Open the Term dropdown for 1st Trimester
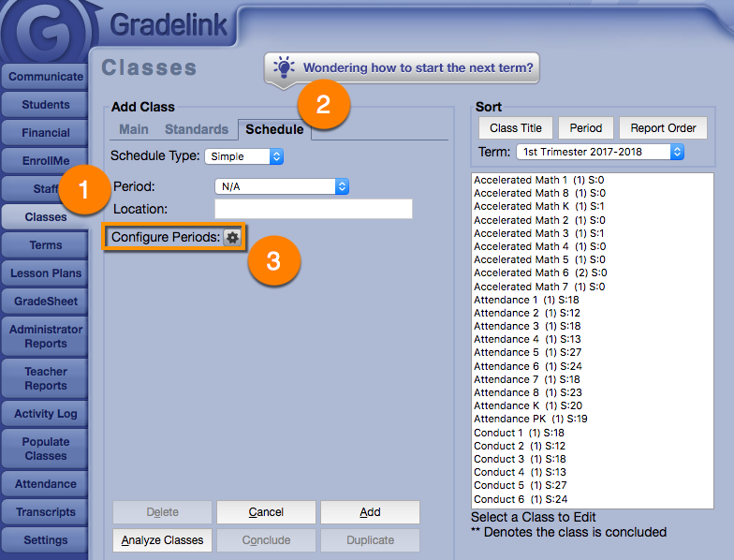Screen dimensions: 734x560 [600, 152]
